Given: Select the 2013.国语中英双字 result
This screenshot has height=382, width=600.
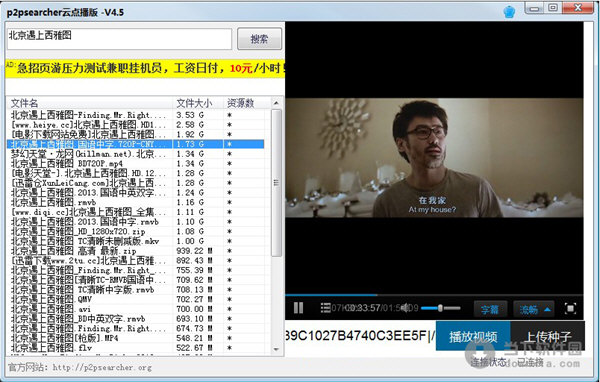Looking at the screenshot, I should tap(135, 193).
